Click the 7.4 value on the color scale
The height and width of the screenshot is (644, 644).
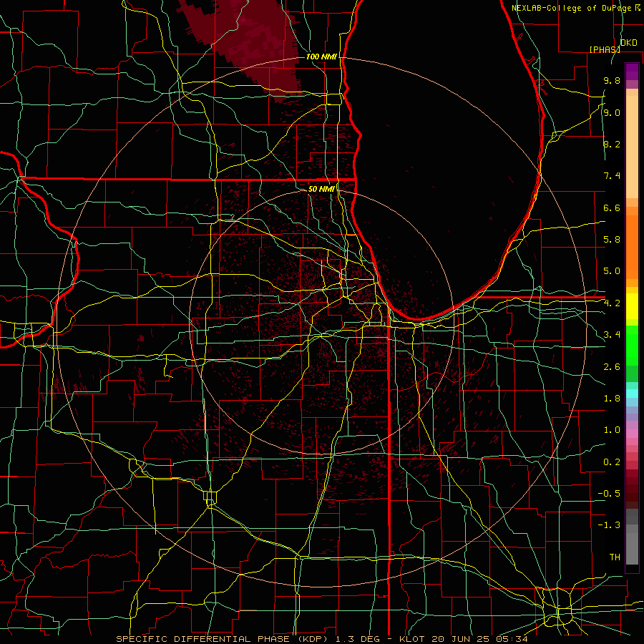point(612,176)
